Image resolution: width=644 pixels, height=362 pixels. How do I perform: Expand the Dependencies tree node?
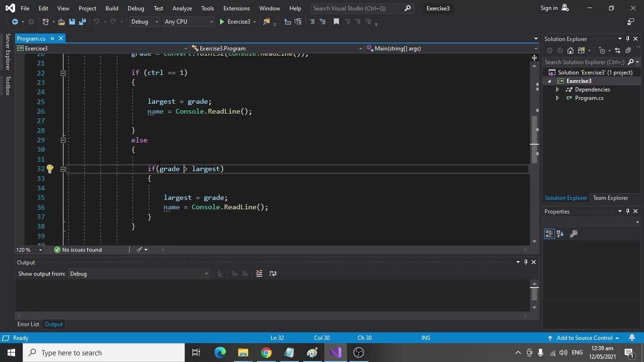(557, 89)
